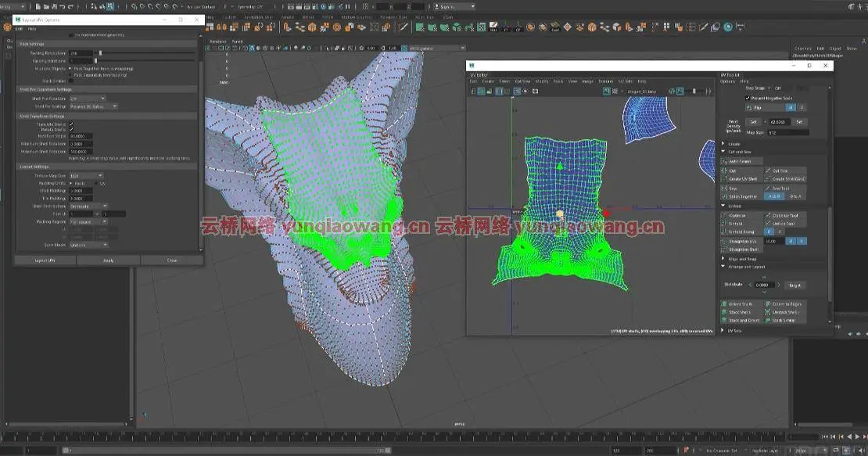Open Edit menu in Layout UVs Options

(x=19, y=29)
